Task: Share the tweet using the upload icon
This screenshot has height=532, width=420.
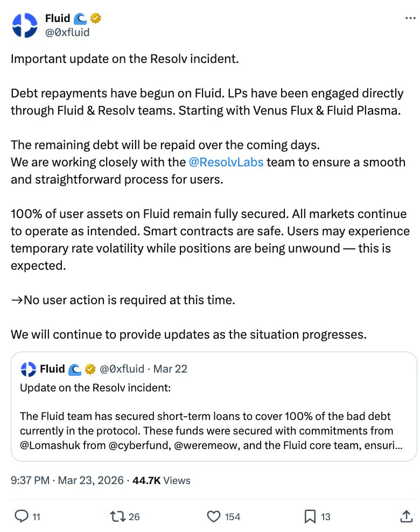Action: (x=407, y=516)
